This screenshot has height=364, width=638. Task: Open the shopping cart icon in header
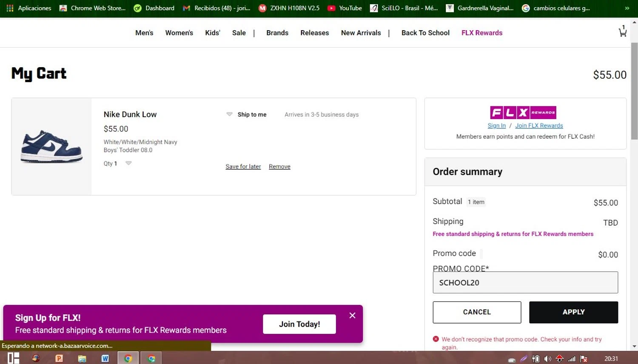pos(623,31)
